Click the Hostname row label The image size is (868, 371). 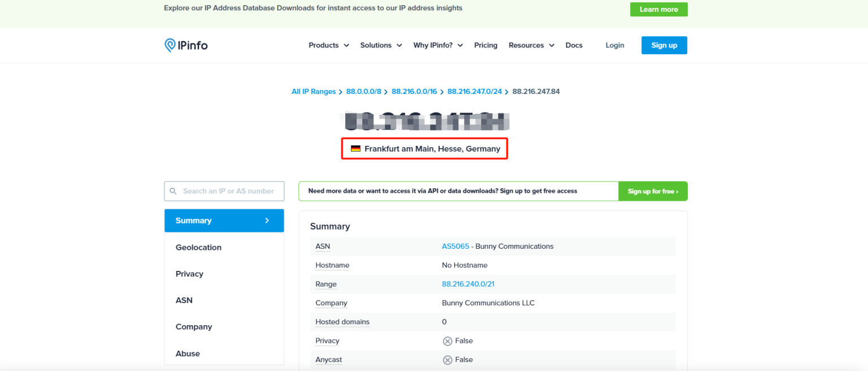332,265
